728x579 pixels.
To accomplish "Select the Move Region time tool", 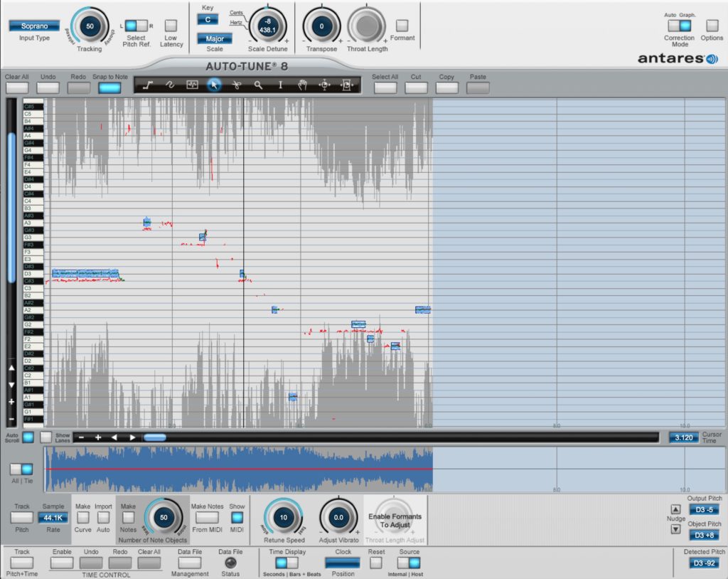I will click(347, 85).
